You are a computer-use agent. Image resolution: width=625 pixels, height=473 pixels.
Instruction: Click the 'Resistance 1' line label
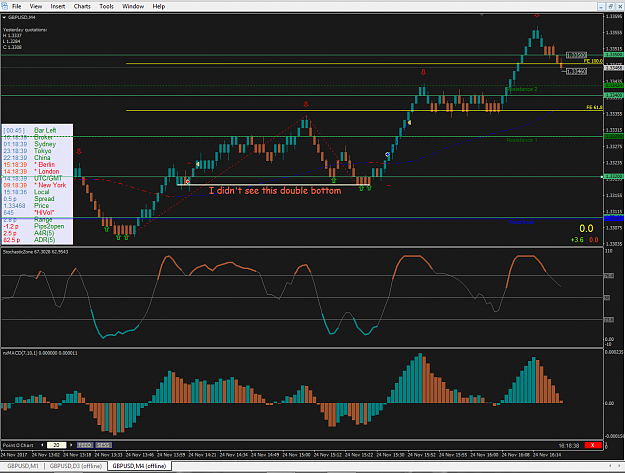click(522, 140)
